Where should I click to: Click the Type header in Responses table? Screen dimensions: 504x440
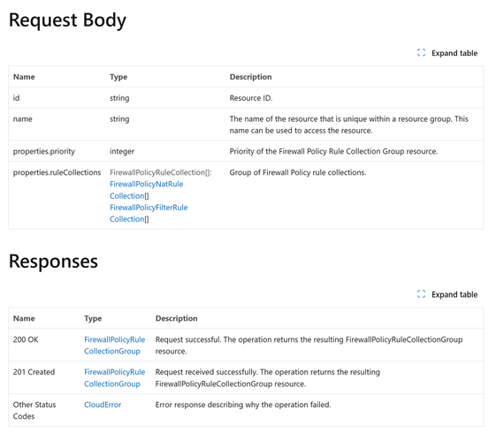coord(93,318)
